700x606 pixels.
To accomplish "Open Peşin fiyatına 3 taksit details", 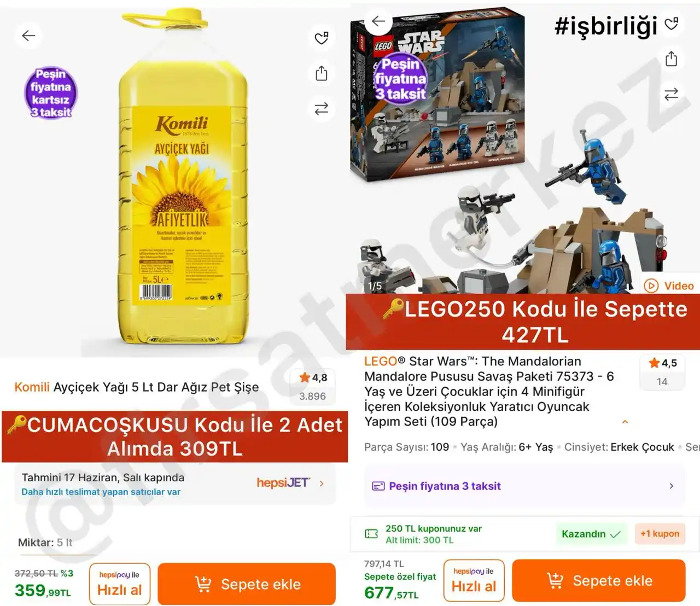I will click(524, 486).
